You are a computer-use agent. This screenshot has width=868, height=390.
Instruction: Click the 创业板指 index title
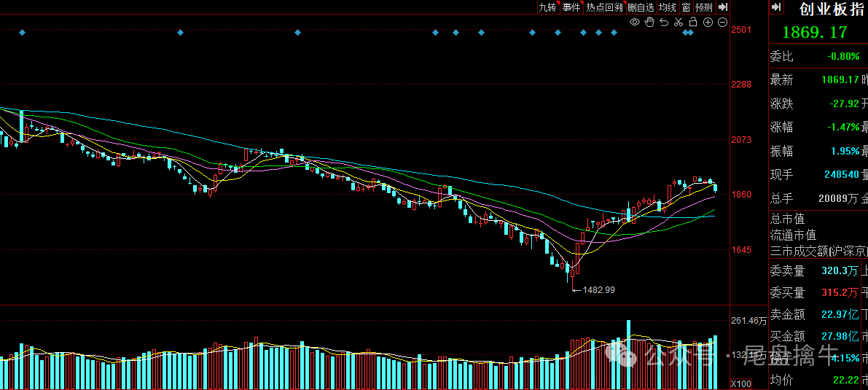click(823, 9)
